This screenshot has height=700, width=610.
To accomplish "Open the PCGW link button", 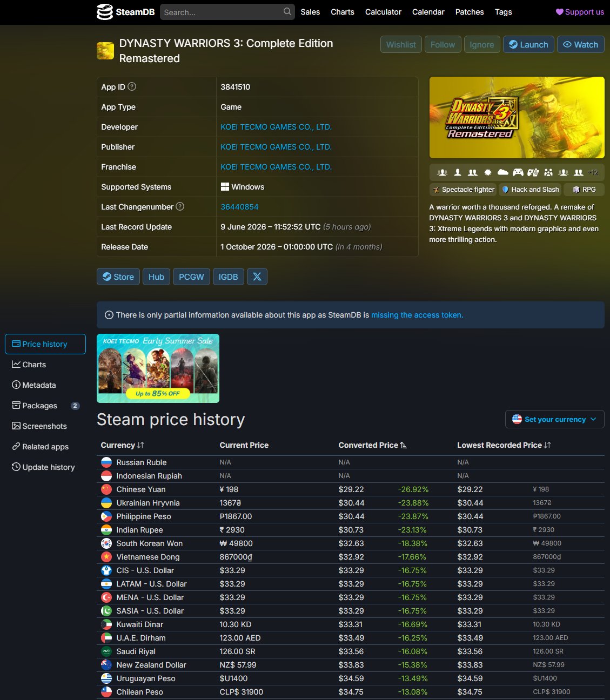I will point(191,277).
